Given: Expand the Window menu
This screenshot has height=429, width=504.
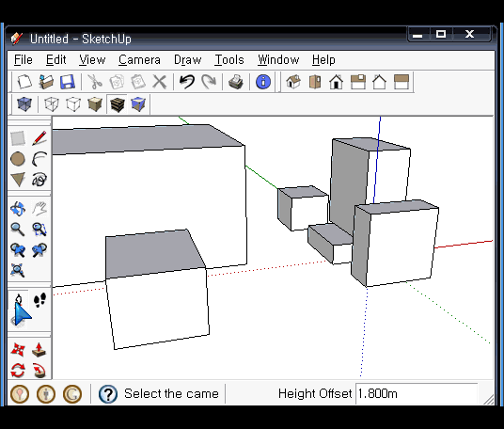Looking at the screenshot, I should point(278,60).
